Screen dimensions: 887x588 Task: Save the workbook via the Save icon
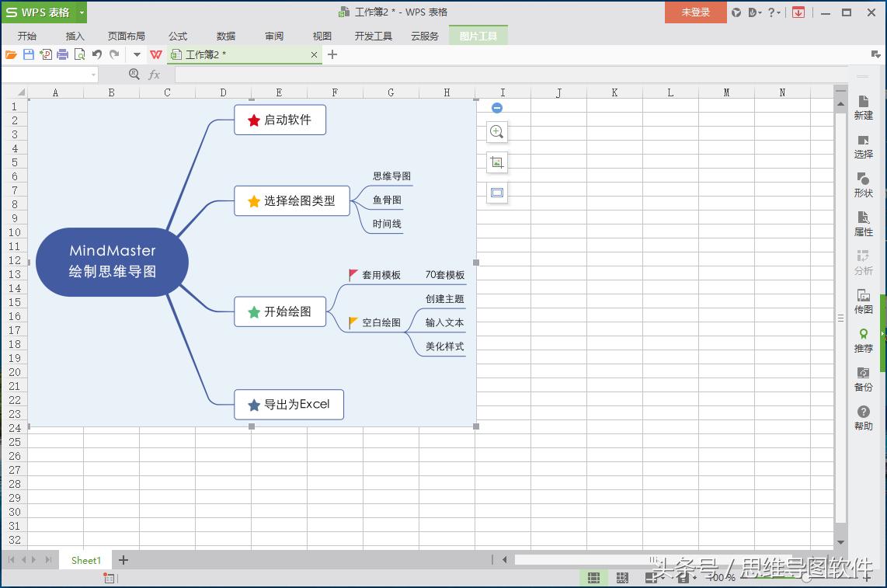(29, 54)
